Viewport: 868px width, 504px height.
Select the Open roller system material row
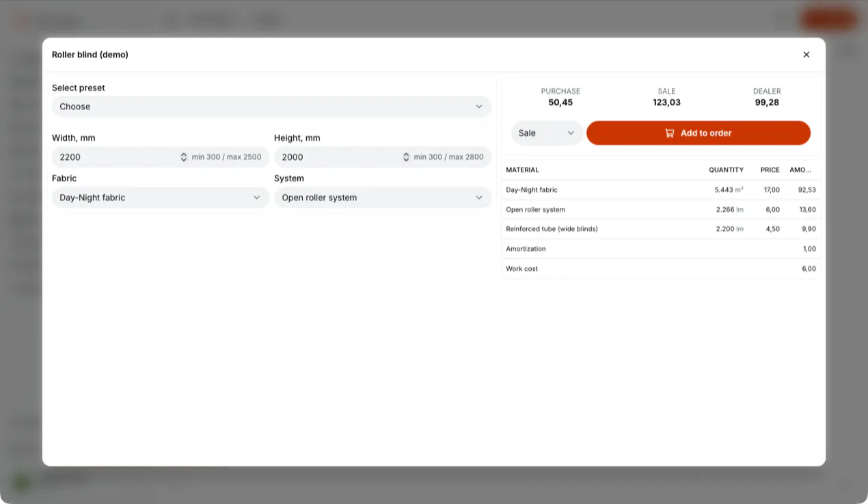(x=661, y=209)
